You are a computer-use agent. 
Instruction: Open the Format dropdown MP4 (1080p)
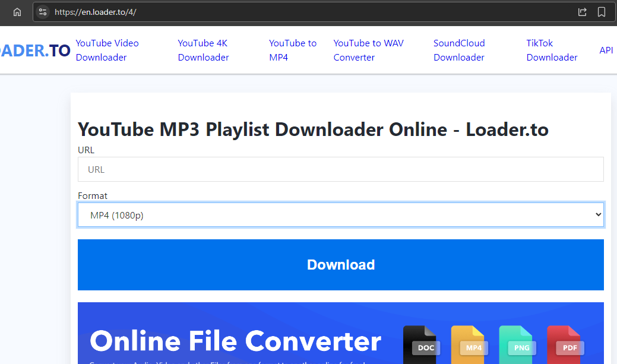point(341,215)
